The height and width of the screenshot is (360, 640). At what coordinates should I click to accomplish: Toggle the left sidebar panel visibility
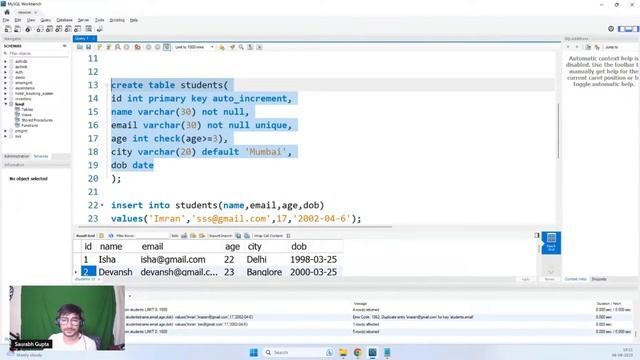click(621, 29)
